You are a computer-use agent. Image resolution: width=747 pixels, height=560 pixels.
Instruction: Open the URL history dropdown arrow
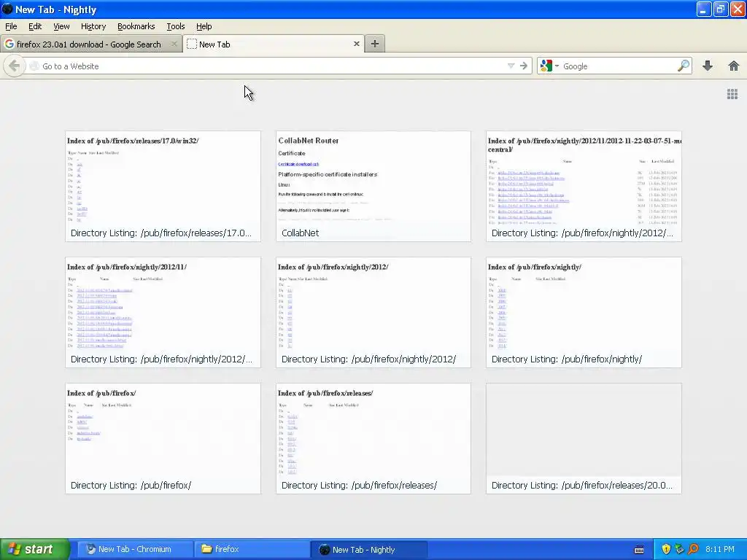point(511,66)
